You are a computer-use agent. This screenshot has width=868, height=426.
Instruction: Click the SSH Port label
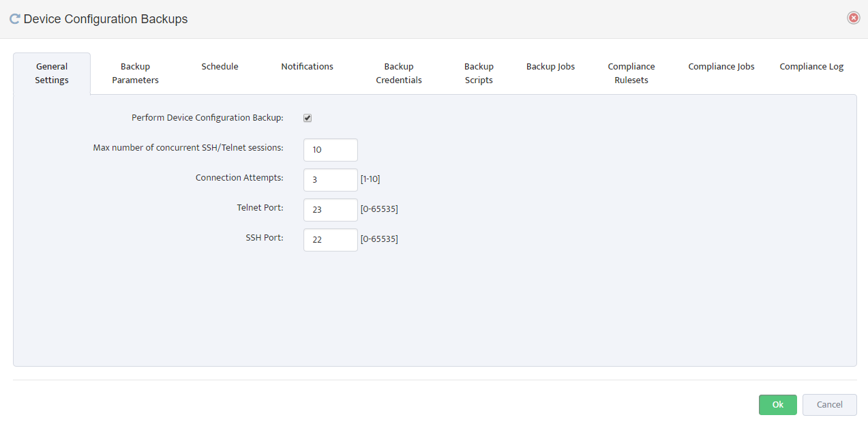click(x=265, y=238)
